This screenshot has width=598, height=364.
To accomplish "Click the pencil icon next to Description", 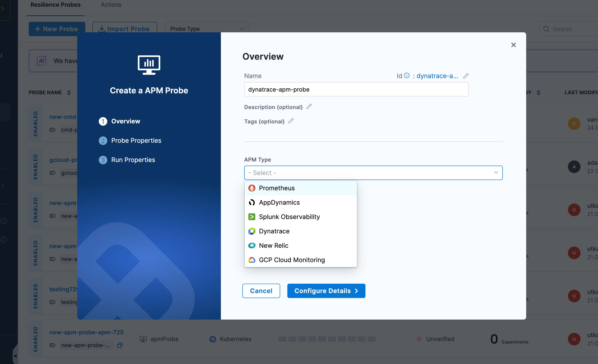I will pos(309,106).
